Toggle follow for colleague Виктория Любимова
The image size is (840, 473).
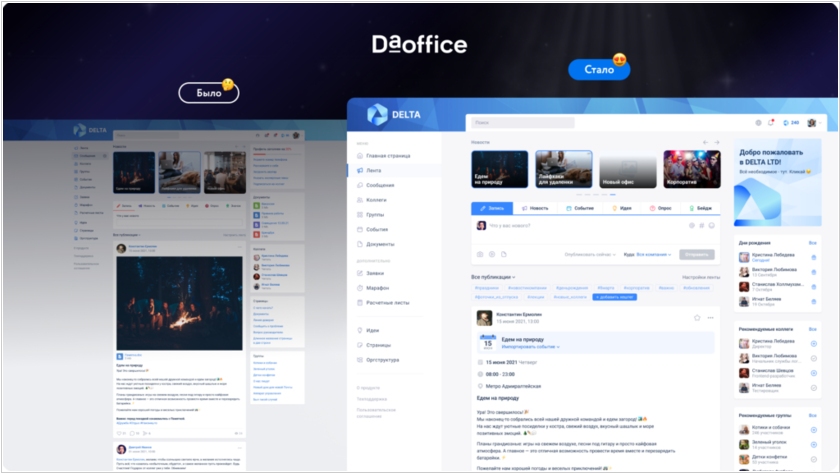[x=813, y=358]
